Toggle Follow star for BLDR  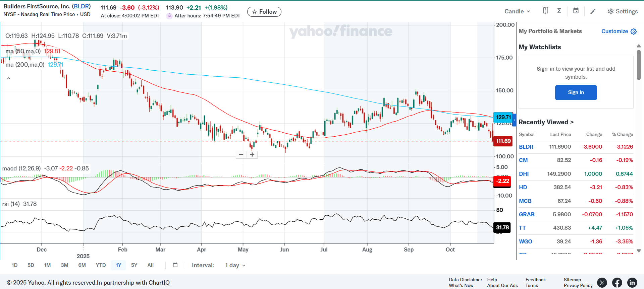tap(264, 12)
